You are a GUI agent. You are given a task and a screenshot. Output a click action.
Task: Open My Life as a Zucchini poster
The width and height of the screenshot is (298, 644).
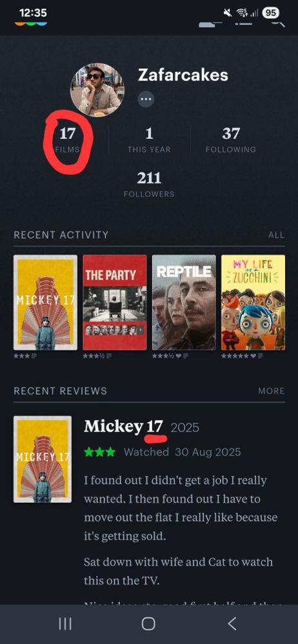pos(253,302)
